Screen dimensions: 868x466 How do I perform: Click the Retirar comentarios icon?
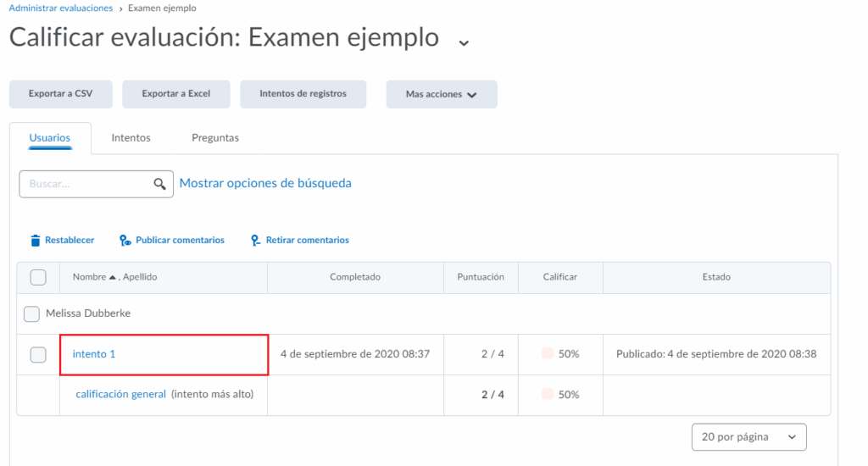(x=255, y=241)
